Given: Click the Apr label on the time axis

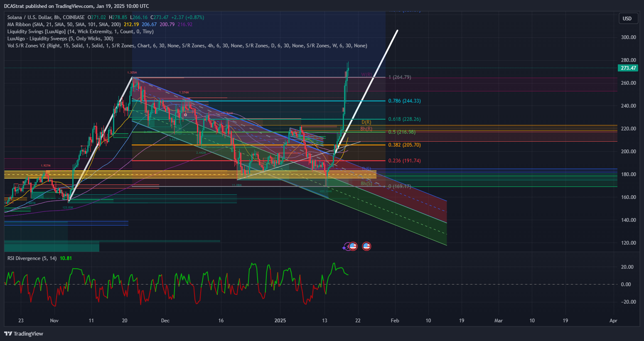Looking at the screenshot, I should click(613, 321).
